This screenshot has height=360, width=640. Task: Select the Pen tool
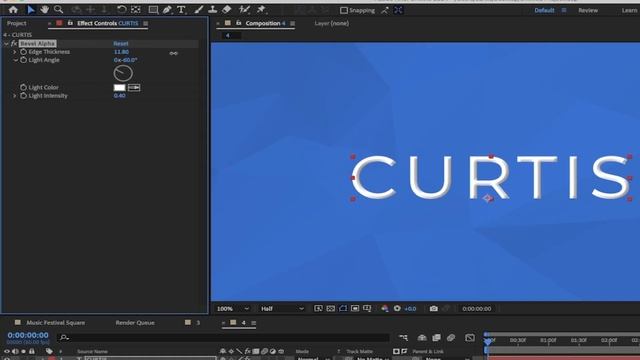tap(167, 10)
